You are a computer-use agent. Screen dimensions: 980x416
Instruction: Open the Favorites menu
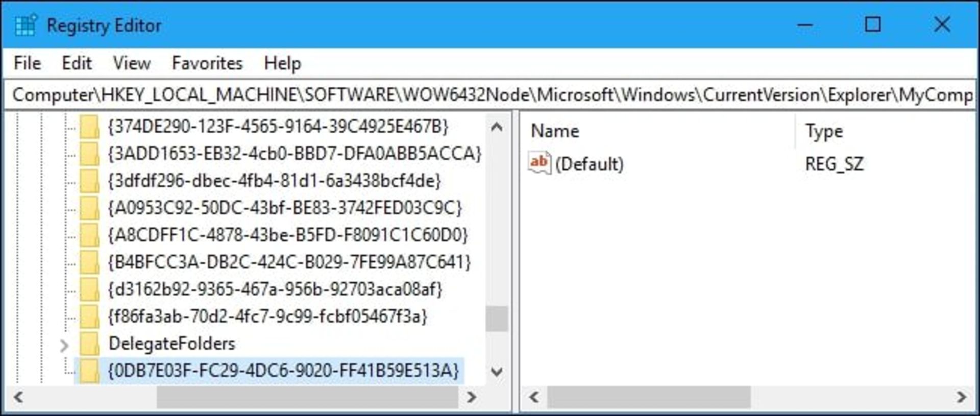tap(207, 63)
